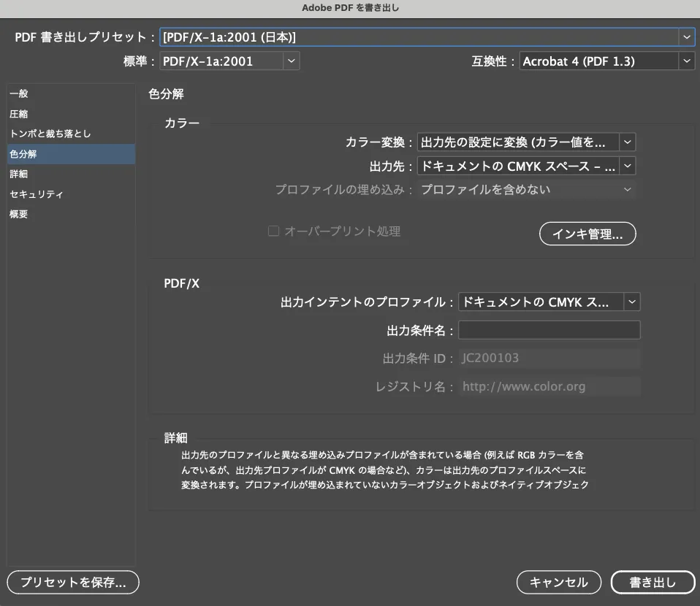Click the プリセットを保存 button
The height and width of the screenshot is (606, 700).
[x=72, y=582]
